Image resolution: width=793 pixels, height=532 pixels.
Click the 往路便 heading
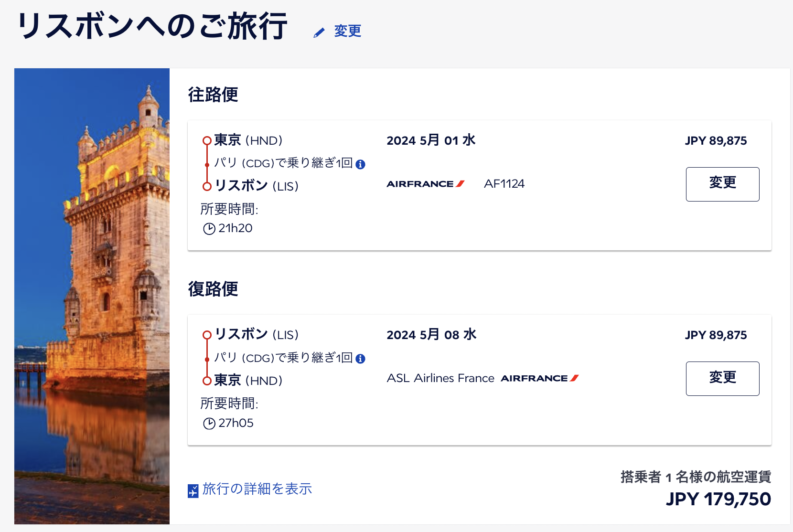pyautogui.click(x=213, y=95)
